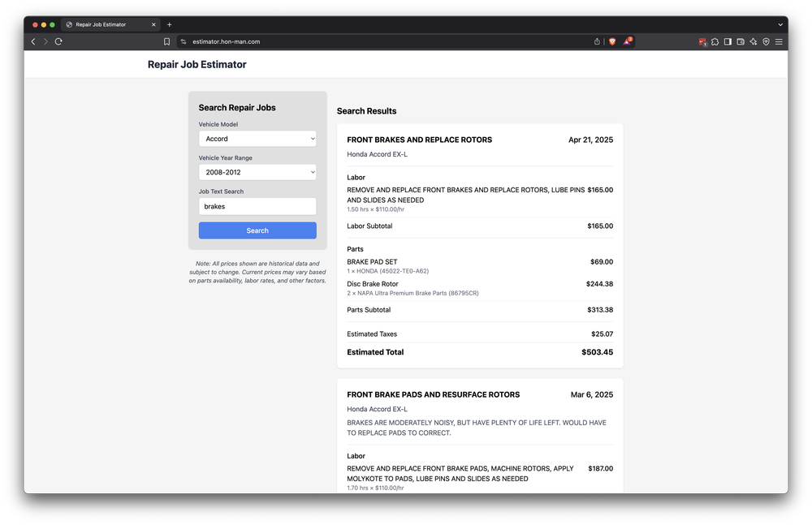Open the browser hamburger menu
Screen dimensions: 812x525
[779, 41]
